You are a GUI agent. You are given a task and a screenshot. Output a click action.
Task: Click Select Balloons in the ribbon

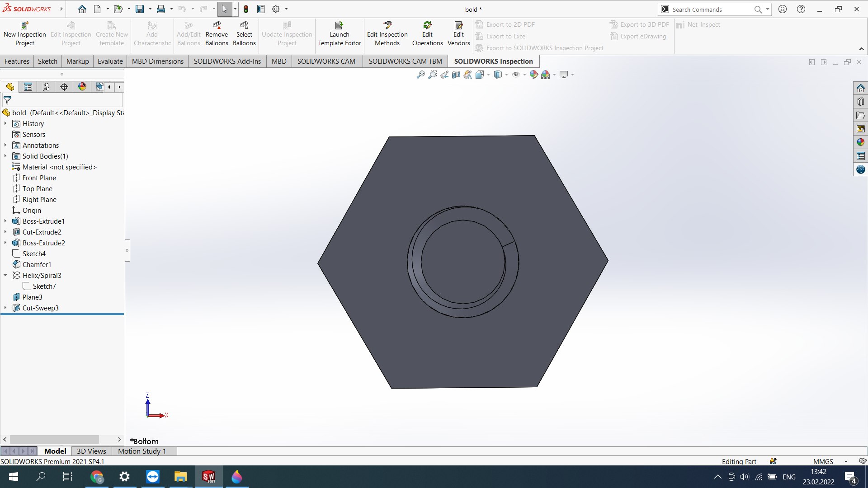244,34
